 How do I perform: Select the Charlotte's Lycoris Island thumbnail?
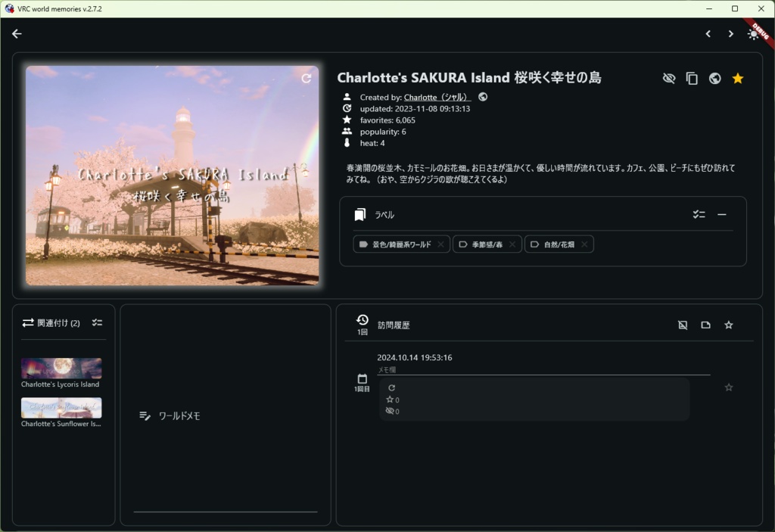[61, 366]
